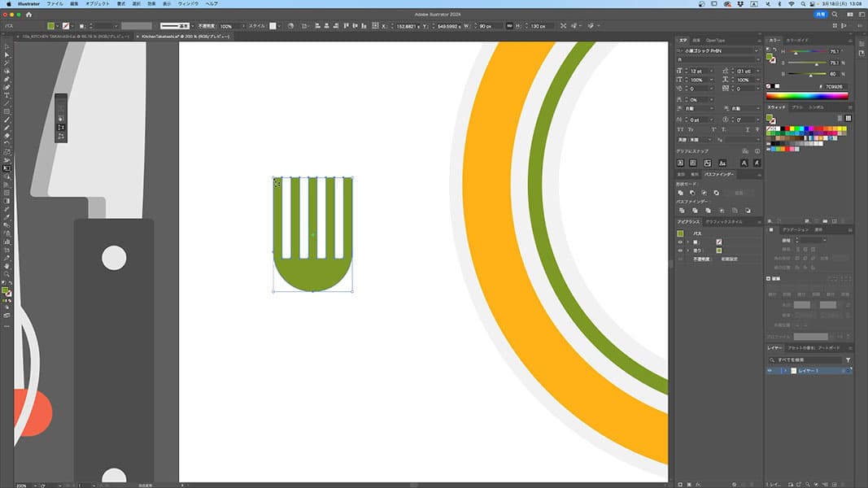The image size is (868, 488).
Task: Select the Hand tool
Action: [x=7, y=265]
